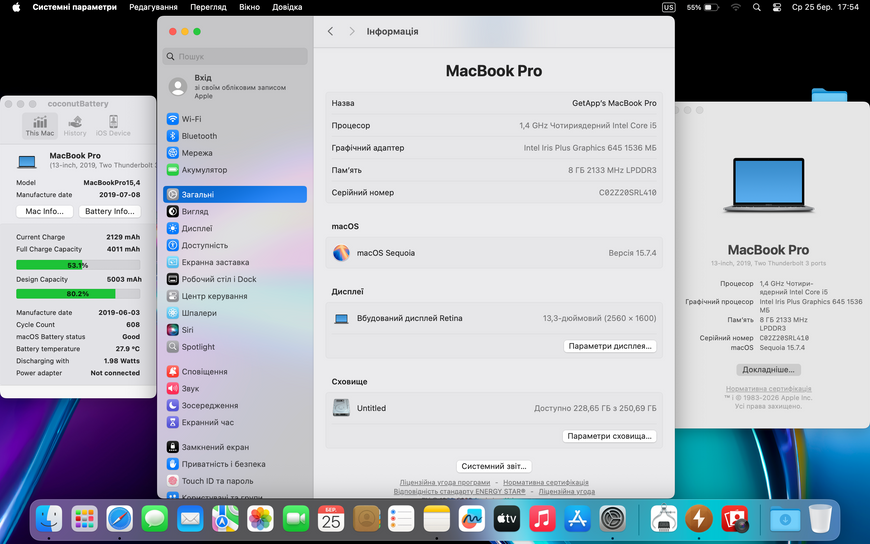Go back with the left chevron
Viewport: 870px width, 544px height.
[x=330, y=32]
